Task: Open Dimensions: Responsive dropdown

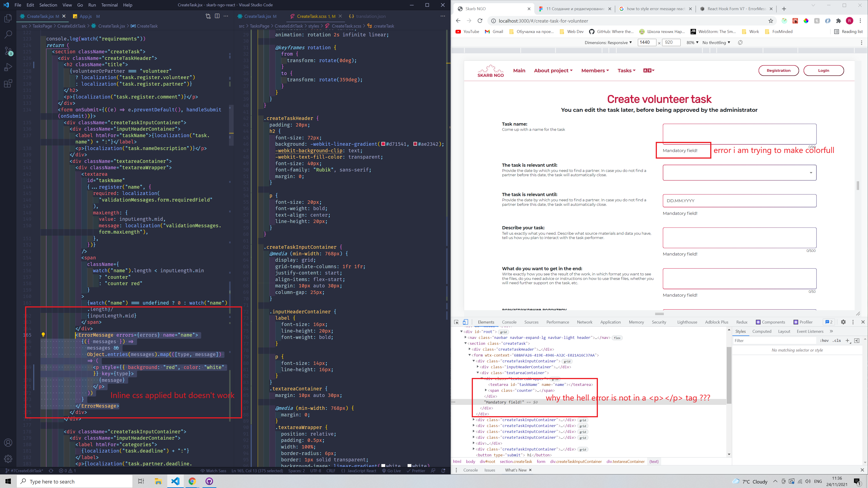Action: click(608, 42)
